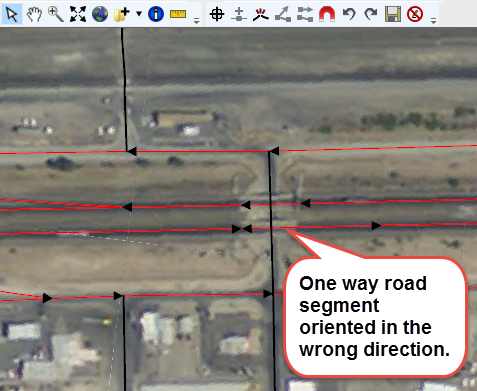Redo the last edit
477x391 pixels.
371,14
